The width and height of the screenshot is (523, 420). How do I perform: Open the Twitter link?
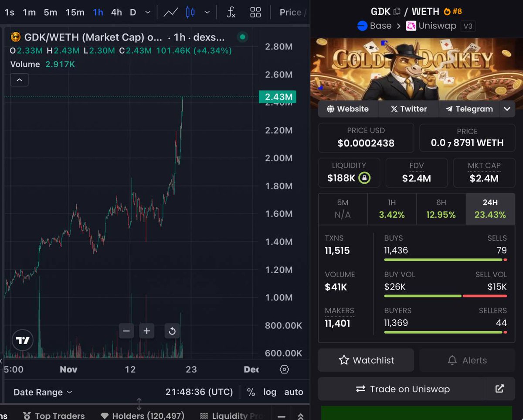tap(408, 109)
